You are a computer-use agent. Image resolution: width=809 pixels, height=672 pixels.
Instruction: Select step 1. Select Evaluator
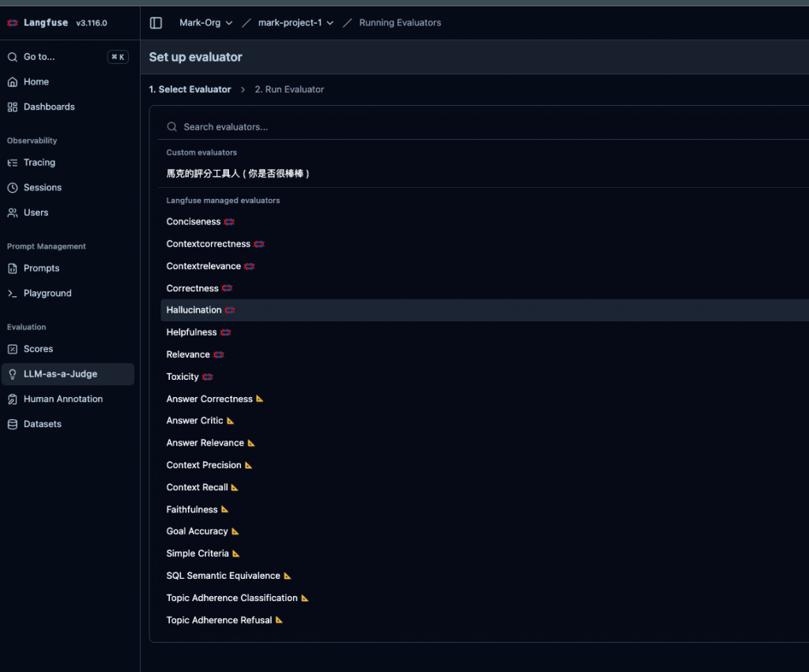click(x=190, y=89)
